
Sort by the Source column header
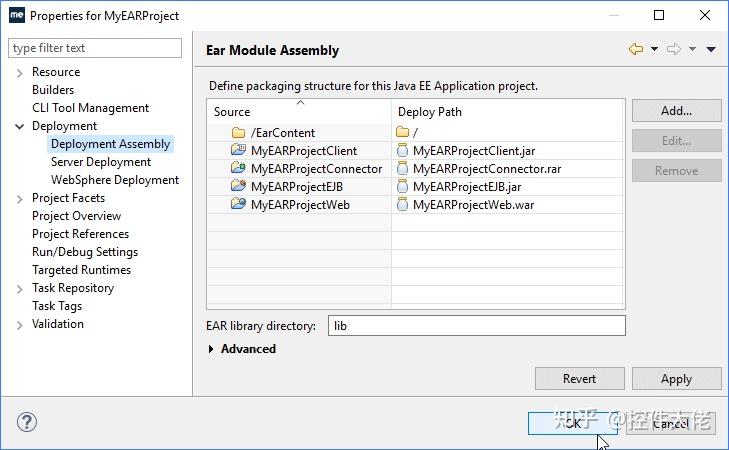click(299, 111)
